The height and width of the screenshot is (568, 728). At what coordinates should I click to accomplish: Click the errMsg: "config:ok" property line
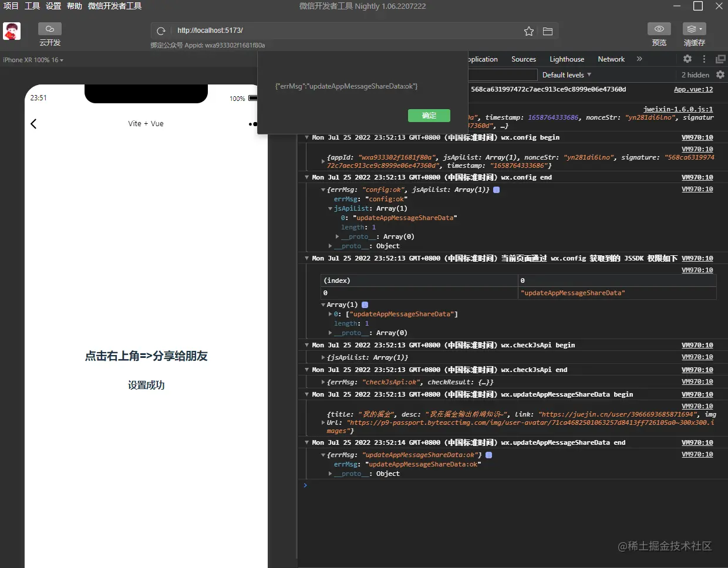(x=370, y=199)
